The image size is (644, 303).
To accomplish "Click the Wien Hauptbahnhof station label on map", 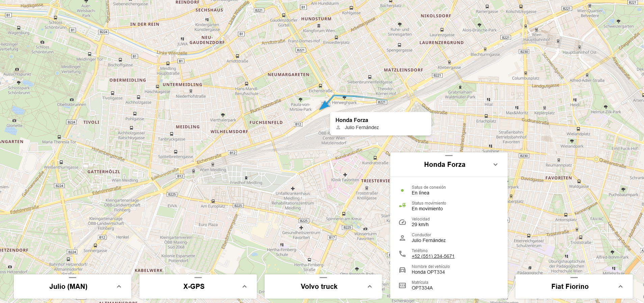I will 537,37.
